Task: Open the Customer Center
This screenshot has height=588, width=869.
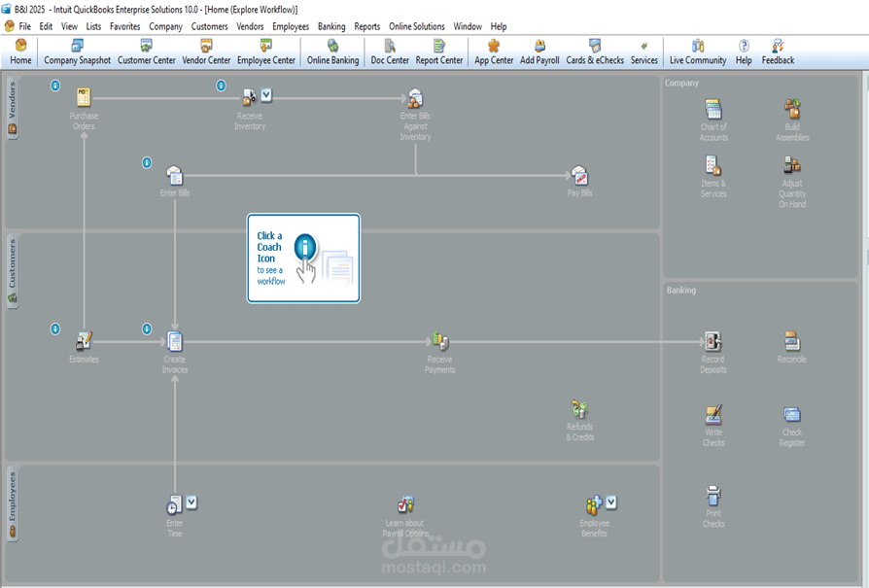Action: [147, 52]
